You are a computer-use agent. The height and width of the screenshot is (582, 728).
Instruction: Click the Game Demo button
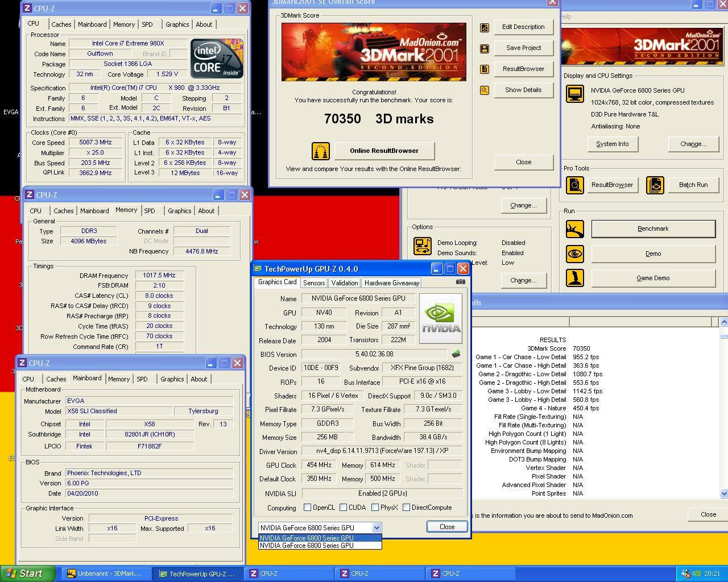653,278
